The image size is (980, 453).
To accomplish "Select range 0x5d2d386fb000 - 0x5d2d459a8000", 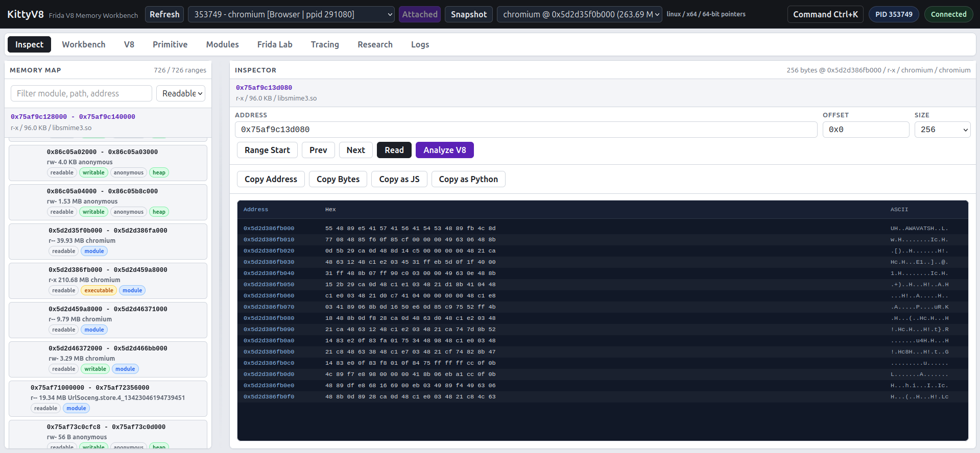I will pyautogui.click(x=108, y=281).
